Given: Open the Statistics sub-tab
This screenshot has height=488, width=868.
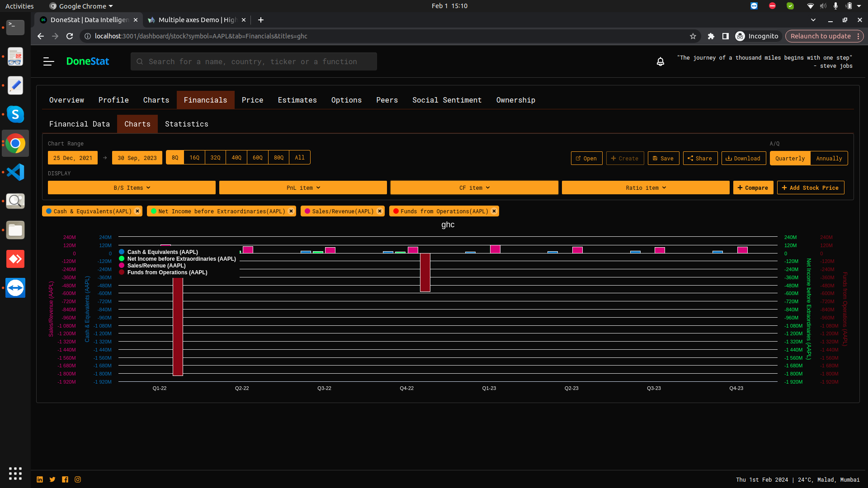Looking at the screenshot, I should pos(186,124).
